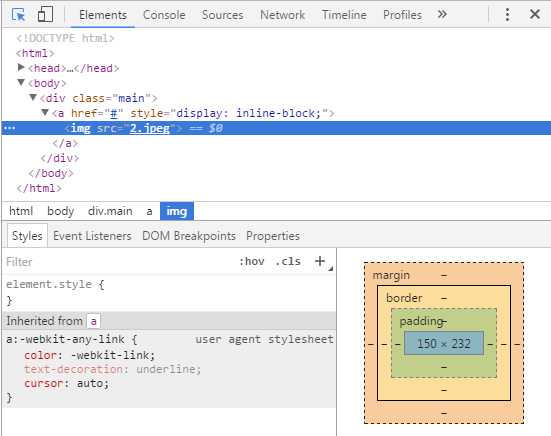Screen dimensions: 551x436
Task: Click the Filter styles input field
Action: [119, 262]
